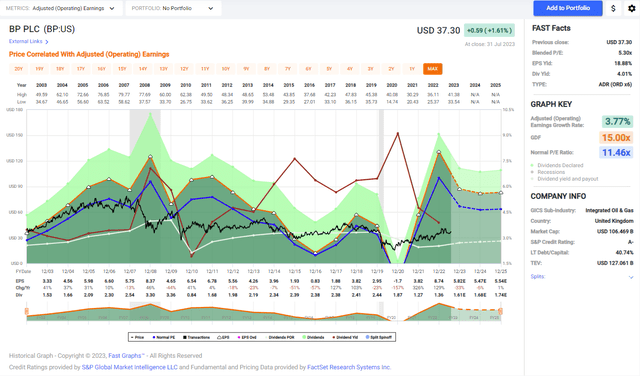Expand the Splits section chevron

(631, 277)
